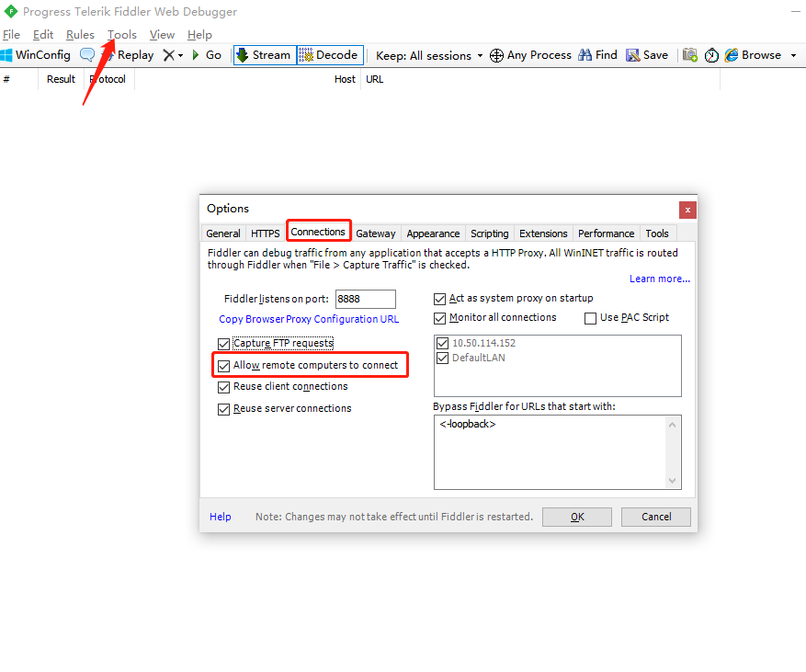Sort by the Result column header
The height and width of the screenshot is (672, 806).
pos(61,79)
